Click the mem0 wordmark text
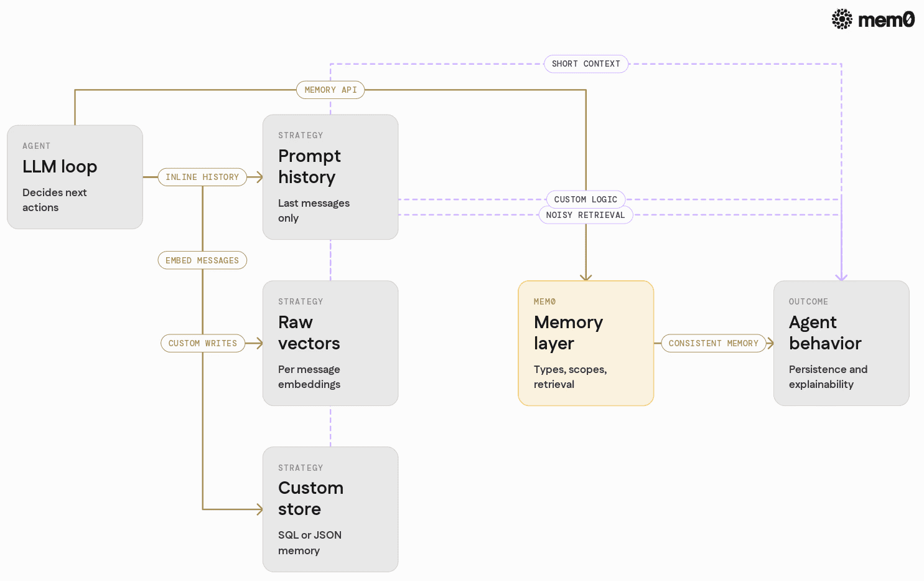Screen dimensions: 924x581 [886, 20]
